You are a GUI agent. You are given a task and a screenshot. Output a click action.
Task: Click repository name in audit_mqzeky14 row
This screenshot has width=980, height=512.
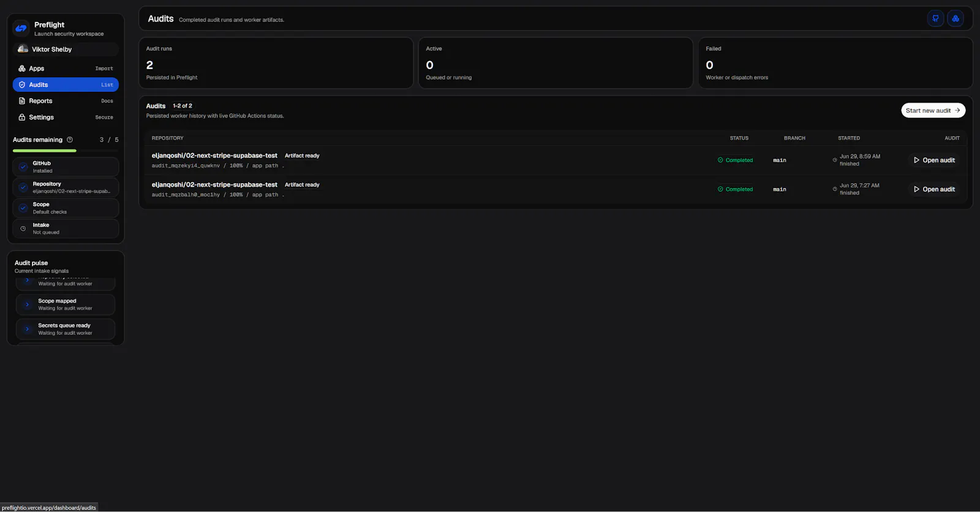click(214, 156)
